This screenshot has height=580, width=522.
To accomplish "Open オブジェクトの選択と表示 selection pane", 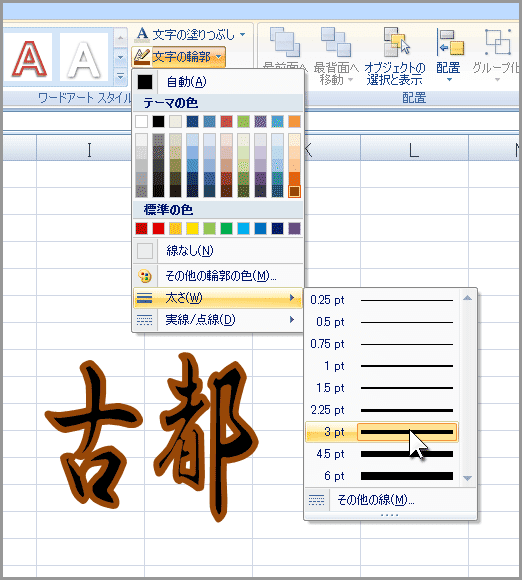I will [395, 56].
